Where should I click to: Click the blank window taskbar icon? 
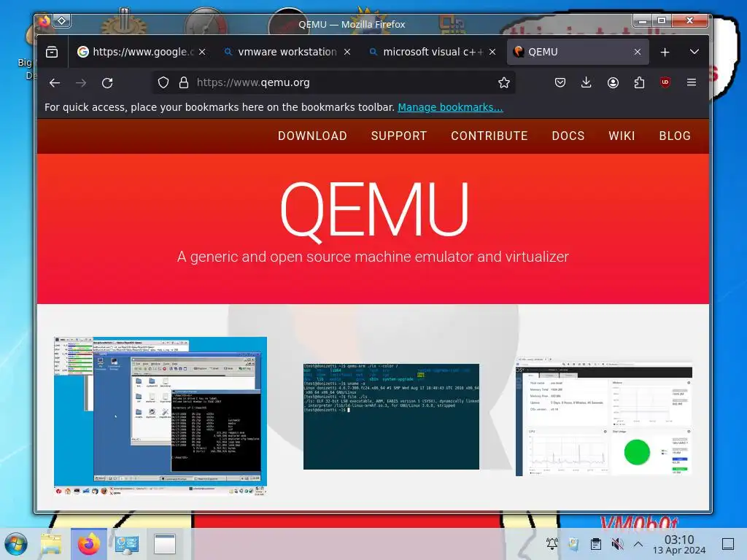[x=165, y=544]
